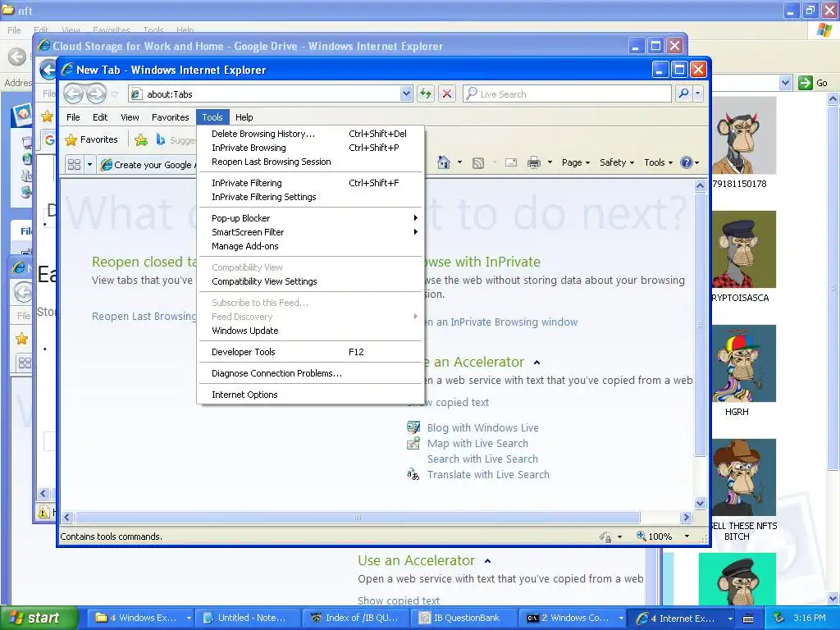
Task: Click the Refresh icon beside address bar
Action: 426,94
